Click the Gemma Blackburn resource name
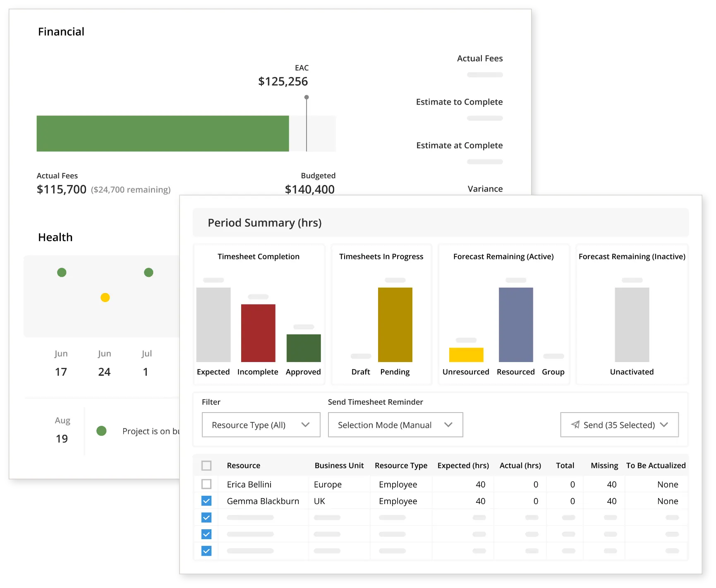 click(263, 501)
